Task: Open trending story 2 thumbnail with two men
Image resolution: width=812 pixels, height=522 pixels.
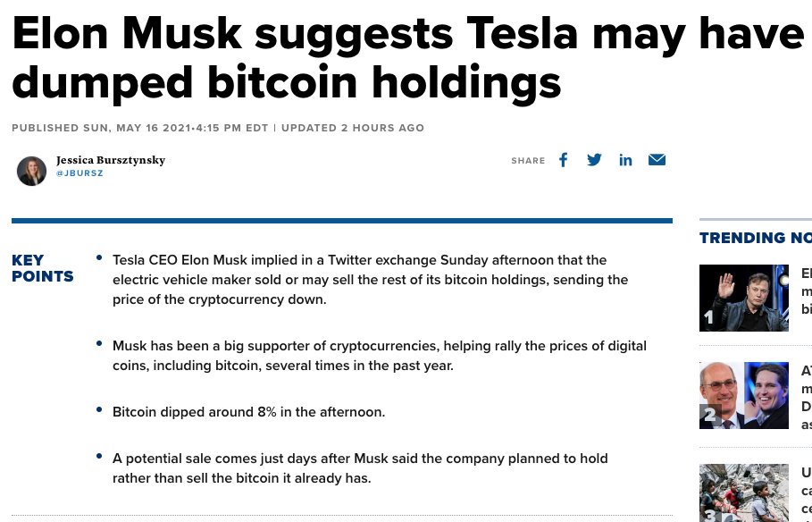Action: (743, 395)
